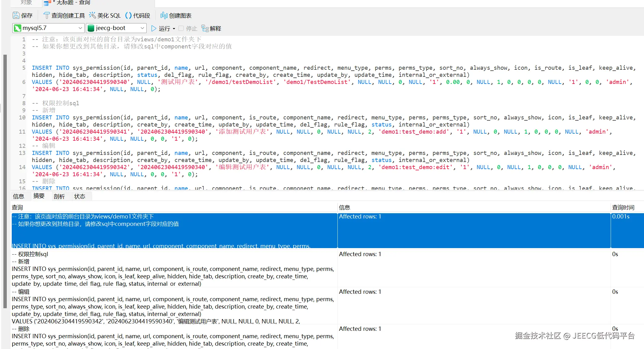Open the mysql5.7 connection dropdown
644x349 pixels.
tap(80, 28)
